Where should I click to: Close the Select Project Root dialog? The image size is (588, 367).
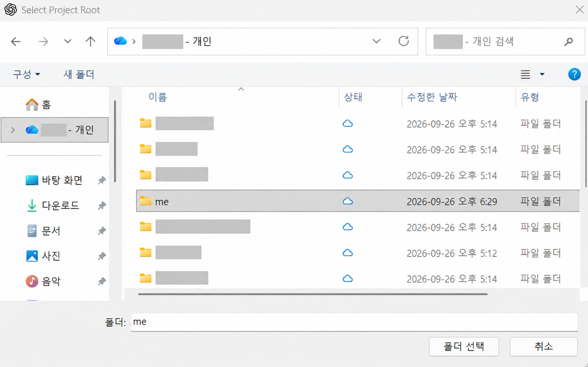[579, 10]
